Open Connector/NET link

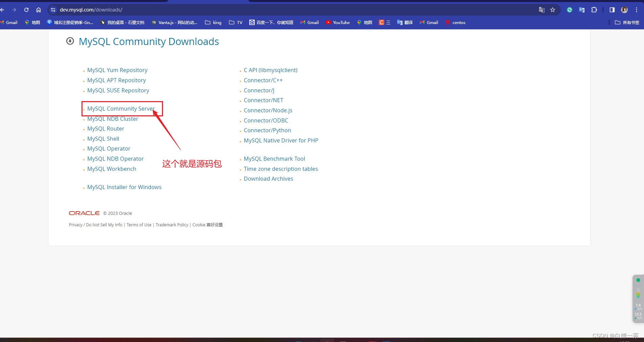pos(263,100)
